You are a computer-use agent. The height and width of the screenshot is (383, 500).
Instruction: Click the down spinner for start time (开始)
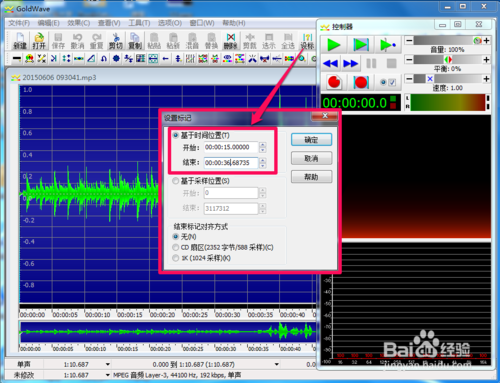coord(263,150)
